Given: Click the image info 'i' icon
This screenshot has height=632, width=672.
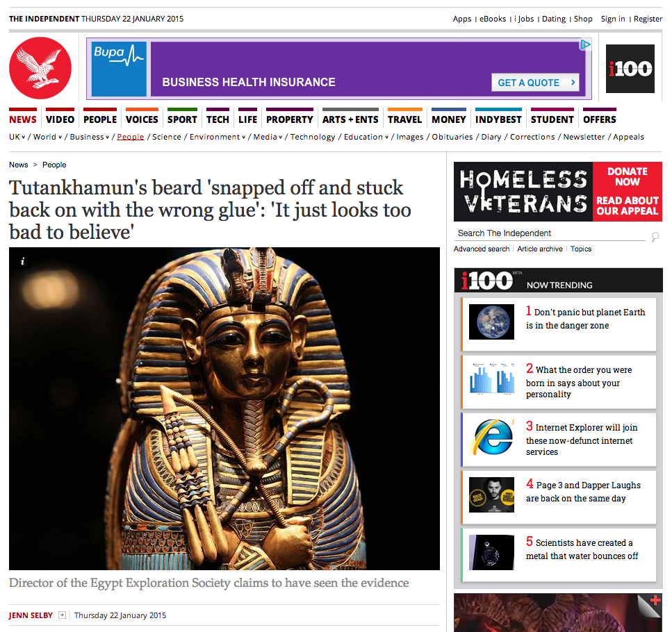Looking at the screenshot, I should pyautogui.click(x=23, y=262).
